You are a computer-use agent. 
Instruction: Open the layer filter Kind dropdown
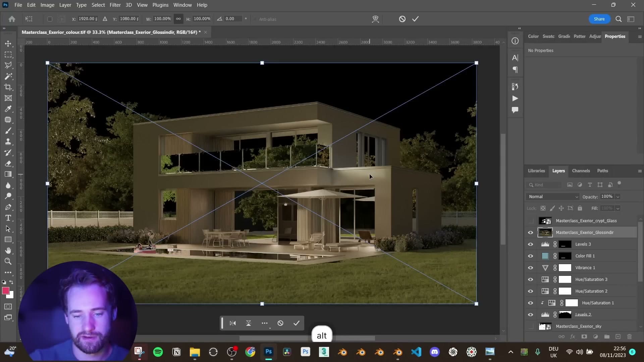click(544, 185)
